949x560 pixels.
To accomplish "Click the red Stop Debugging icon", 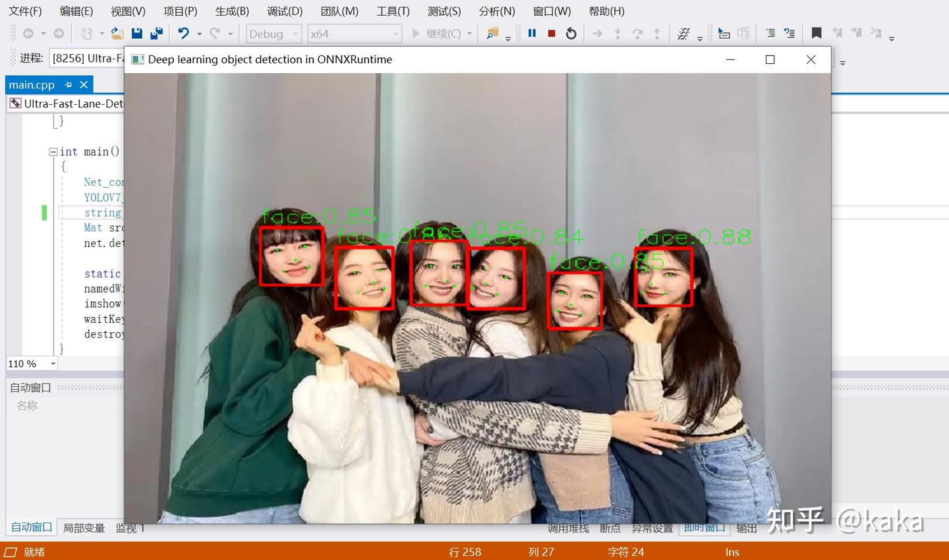I will point(551,34).
